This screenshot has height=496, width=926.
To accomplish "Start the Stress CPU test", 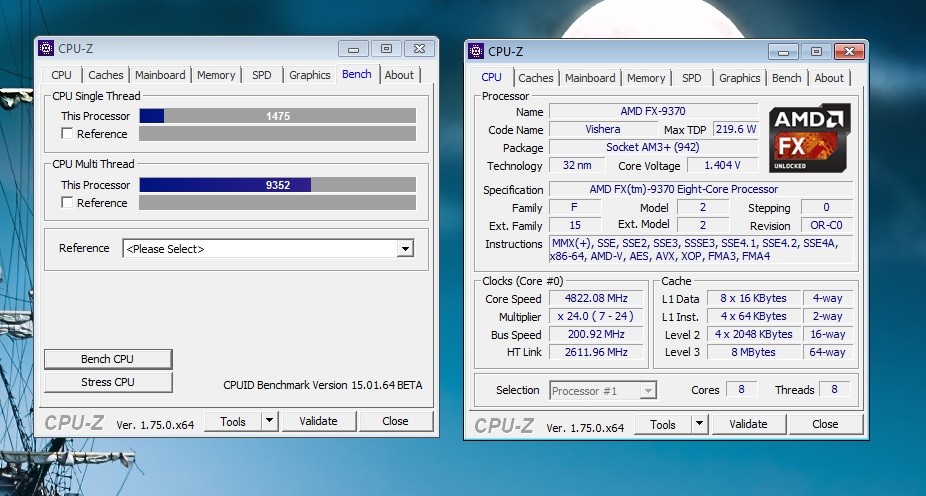I will [107, 382].
